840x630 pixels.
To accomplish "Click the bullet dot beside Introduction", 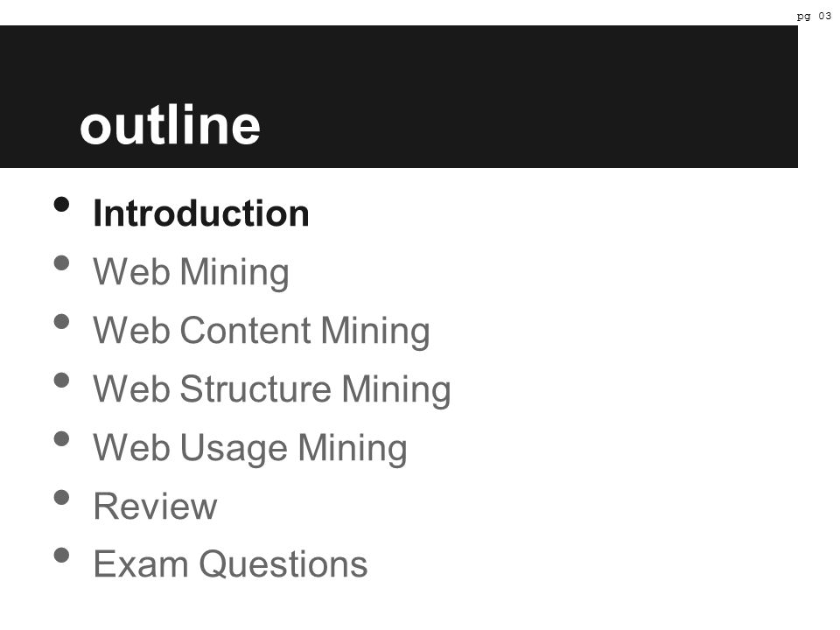I will click(x=61, y=205).
